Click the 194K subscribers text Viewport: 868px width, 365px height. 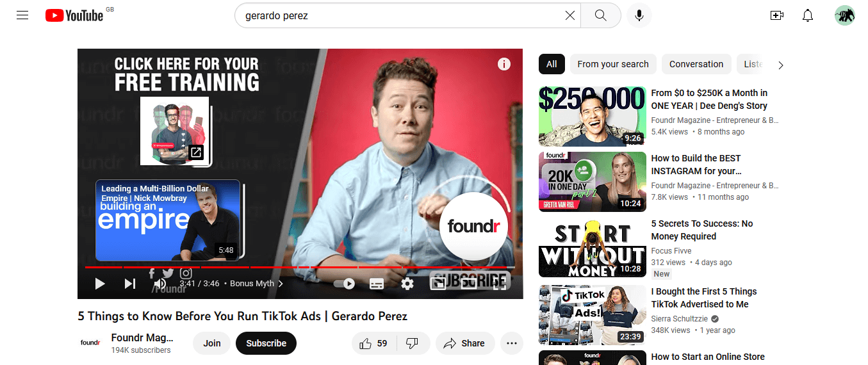141,350
